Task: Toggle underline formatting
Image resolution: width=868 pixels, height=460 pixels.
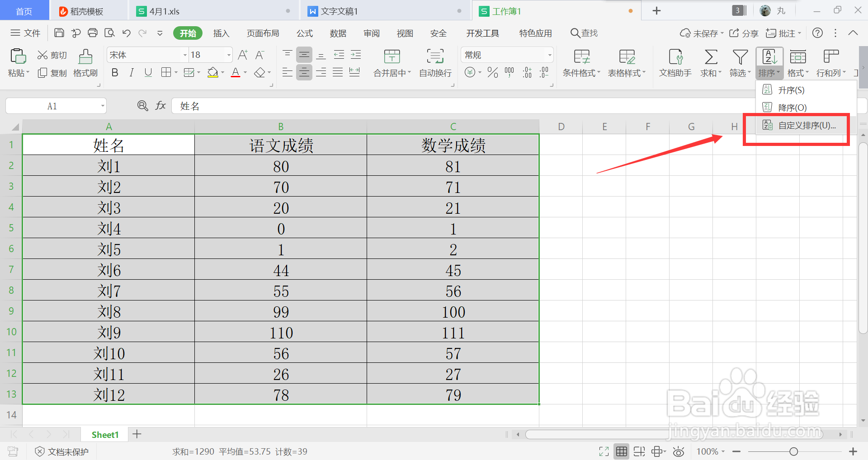Action: pos(148,72)
